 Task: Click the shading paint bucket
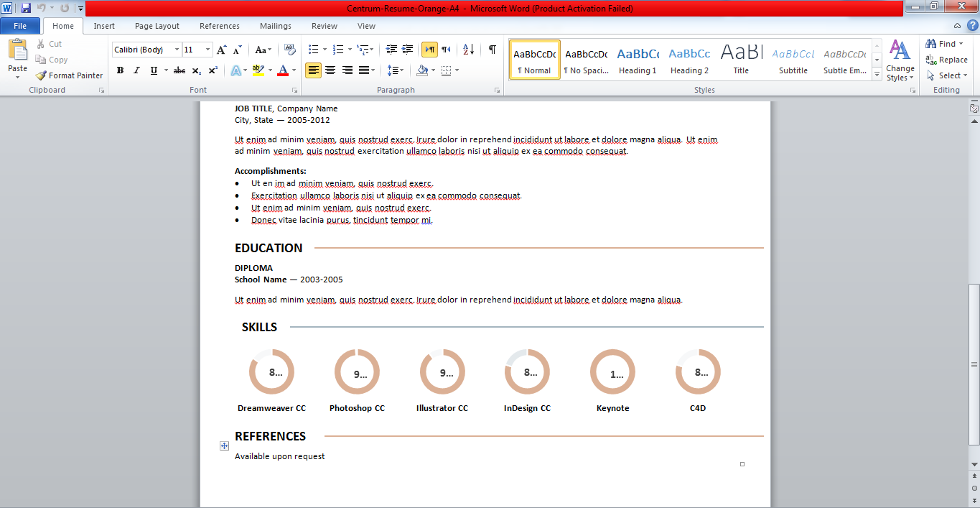(422, 70)
